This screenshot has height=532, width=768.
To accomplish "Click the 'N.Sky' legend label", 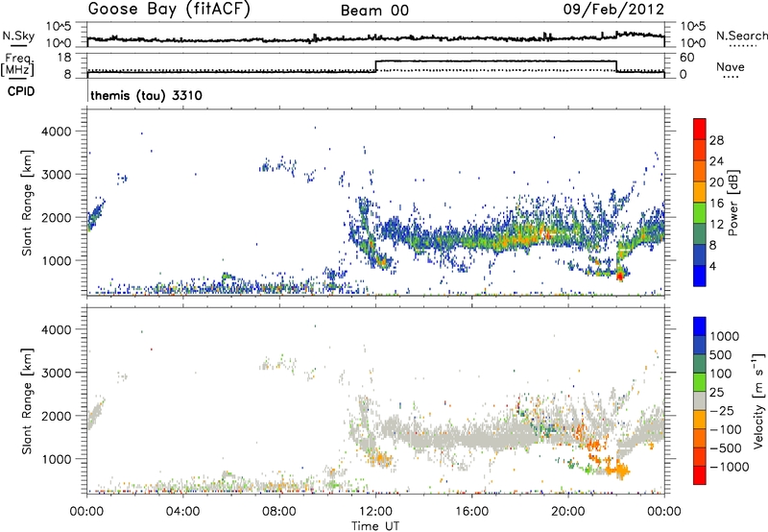I will pyautogui.click(x=18, y=36).
